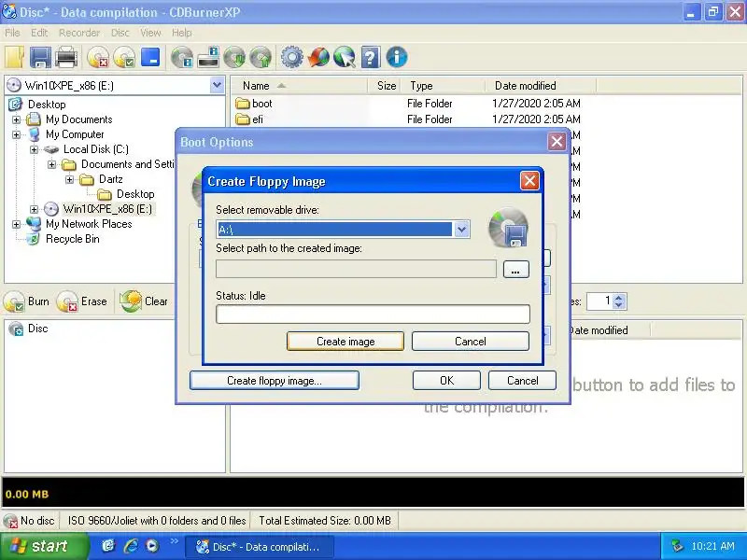Click the globe icon with red arrow
The width and height of the screenshot is (747, 560).
317,58
